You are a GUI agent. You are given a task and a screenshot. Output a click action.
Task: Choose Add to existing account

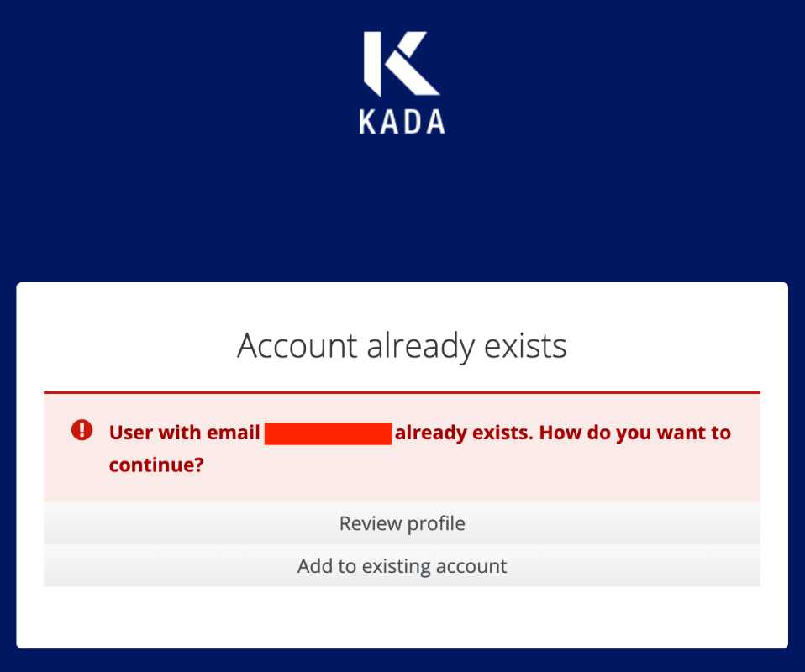[402, 566]
